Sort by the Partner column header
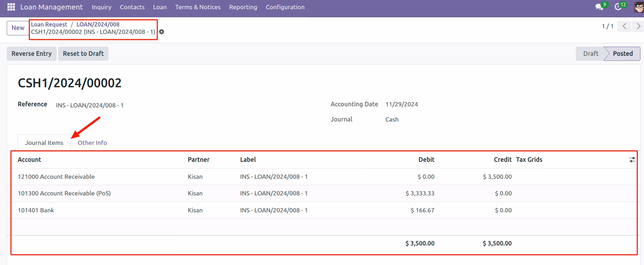This screenshot has height=265, width=644. coord(199,160)
